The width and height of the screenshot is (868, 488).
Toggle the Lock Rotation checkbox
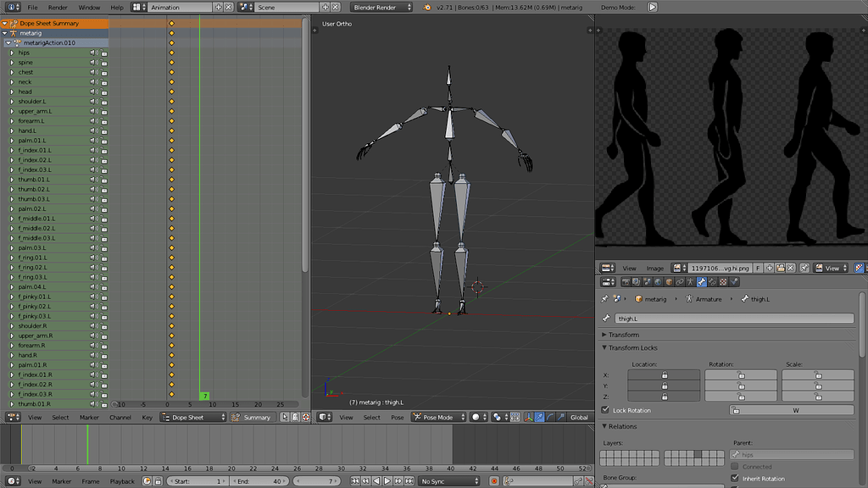[x=605, y=410]
